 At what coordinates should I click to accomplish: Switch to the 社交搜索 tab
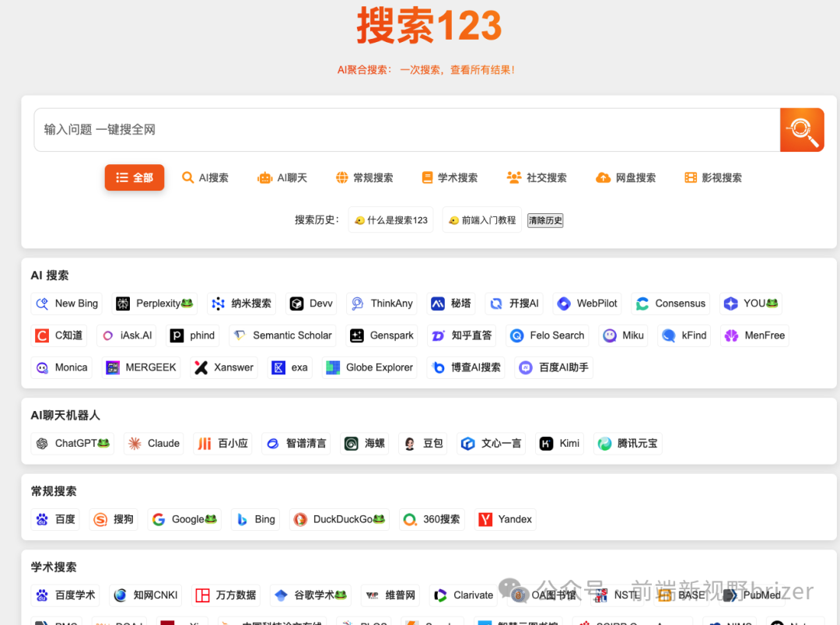[x=537, y=177]
